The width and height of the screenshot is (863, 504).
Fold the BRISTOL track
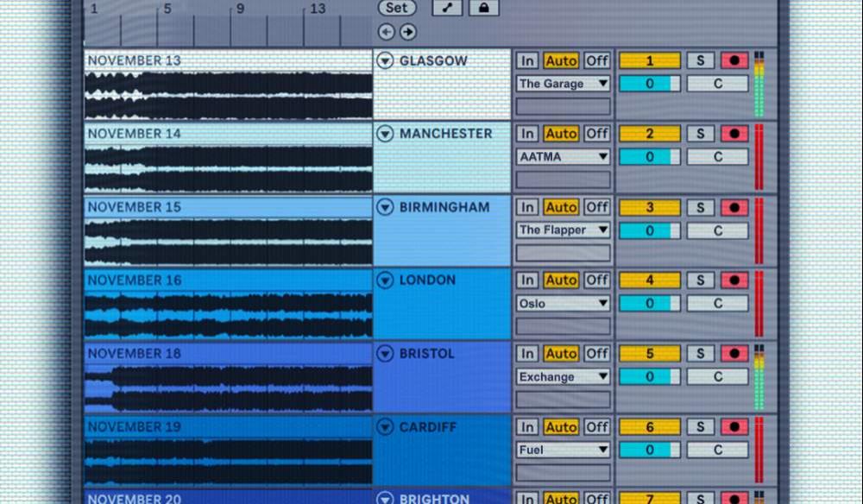[x=385, y=353]
